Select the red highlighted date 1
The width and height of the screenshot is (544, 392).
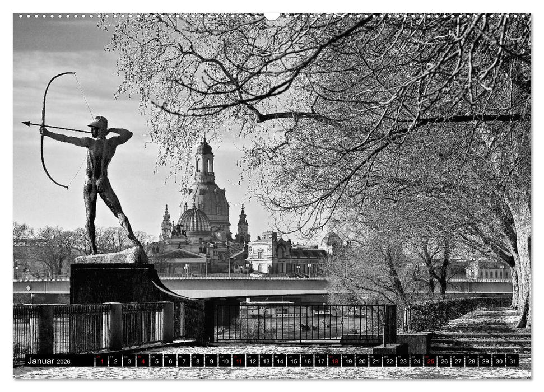pos(101,361)
